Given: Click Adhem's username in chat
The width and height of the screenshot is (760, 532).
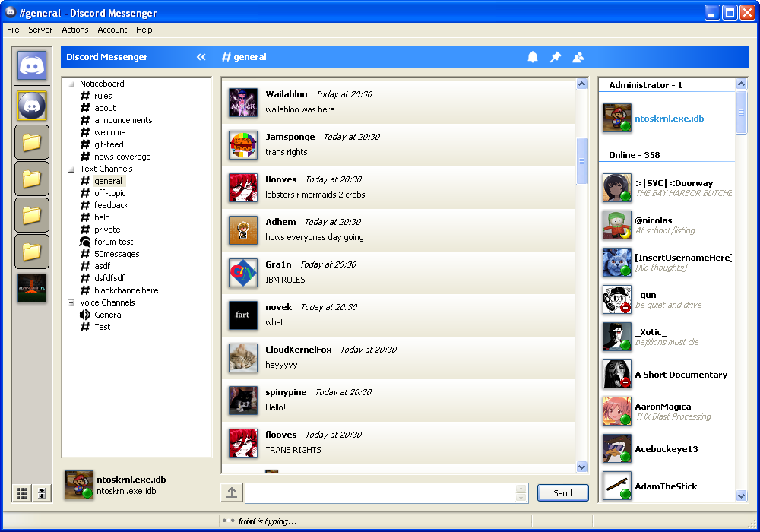Looking at the screenshot, I should tap(280, 222).
